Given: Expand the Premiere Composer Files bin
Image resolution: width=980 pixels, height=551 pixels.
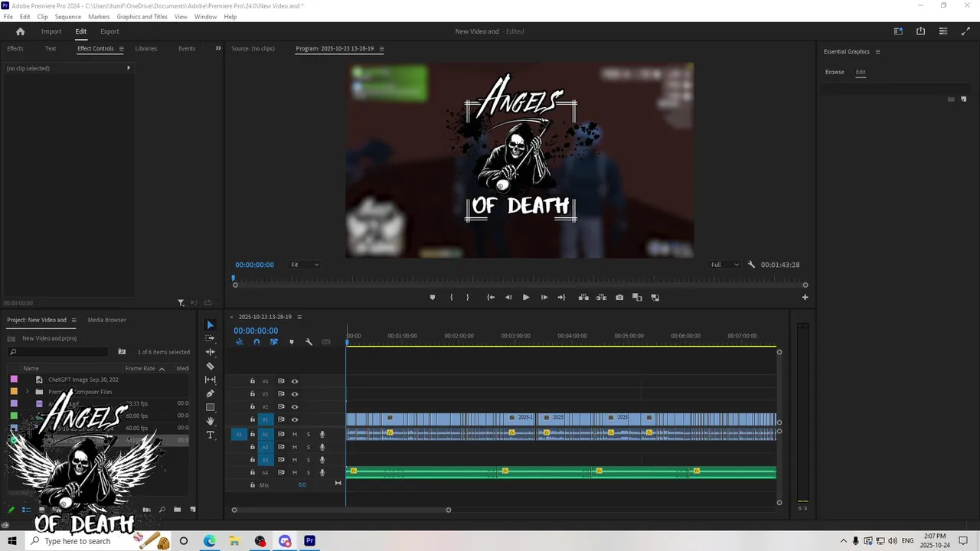Looking at the screenshot, I should [x=28, y=392].
